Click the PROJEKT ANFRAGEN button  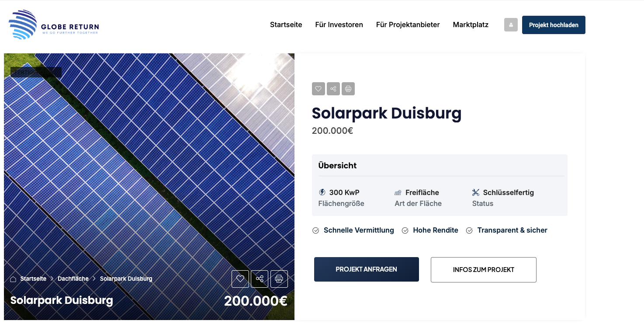tap(366, 269)
